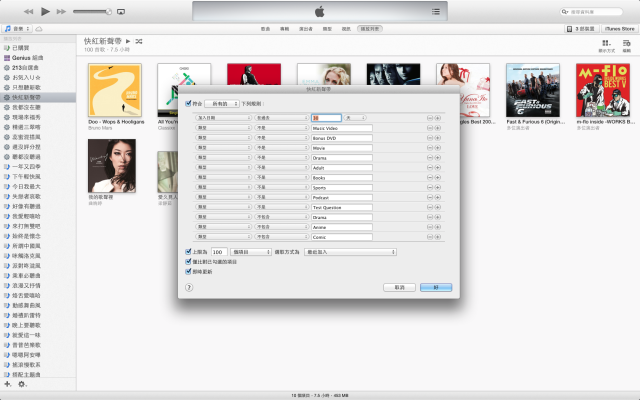The image size is (640, 400).
Task: Open the AirPlay output icon
Action: tap(121, 12)
